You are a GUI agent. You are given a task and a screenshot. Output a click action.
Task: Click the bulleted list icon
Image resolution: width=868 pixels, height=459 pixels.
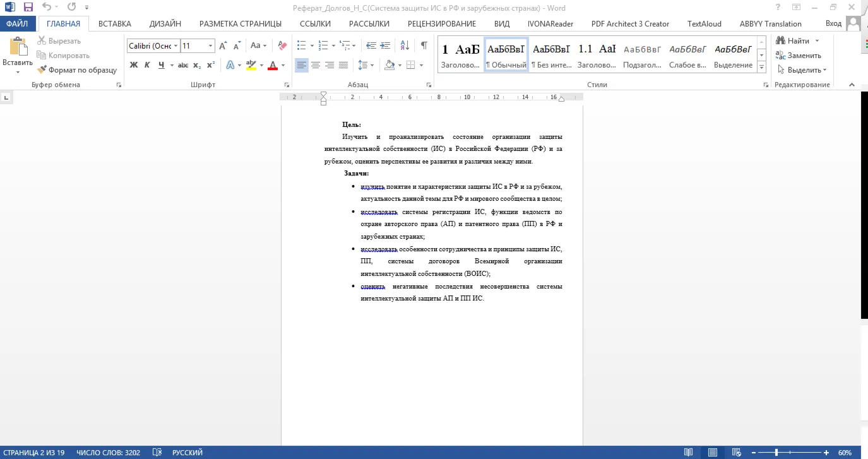[301, 45]
